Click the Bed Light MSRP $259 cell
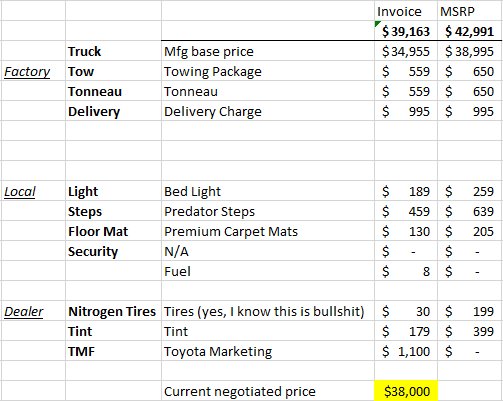The height and width of the screenshot is (401, 503). [x=470, y=191]
